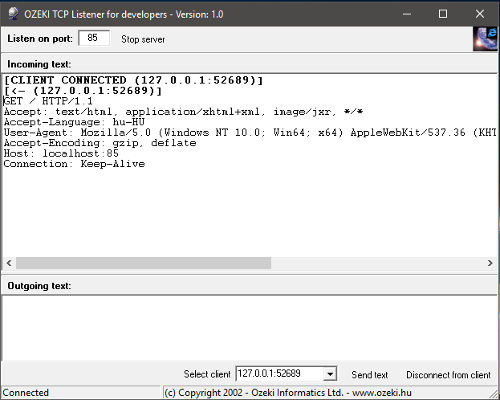The width and height of the screenshot is (500, 400).
Task: Click the Host: localhost:85 line
Action: pos(61,153)
